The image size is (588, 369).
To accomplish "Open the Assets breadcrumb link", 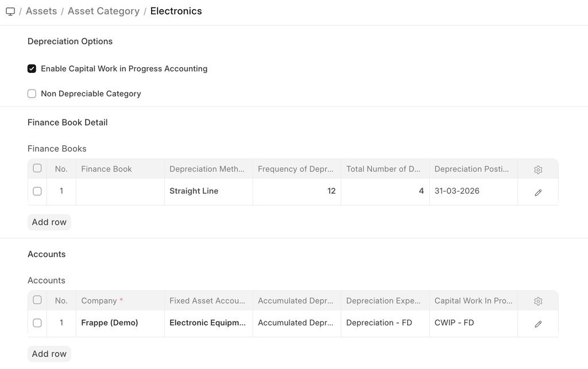I will point(41,10).
